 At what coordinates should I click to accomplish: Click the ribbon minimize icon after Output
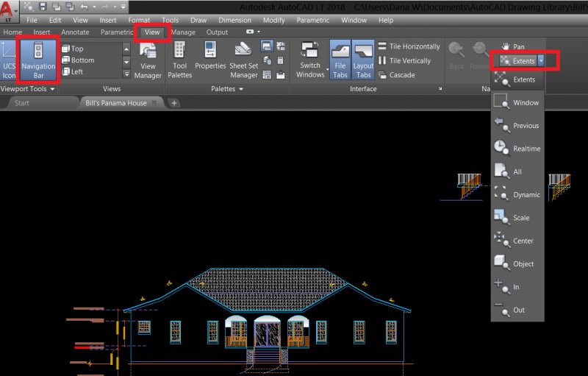(x=250, y=32)
